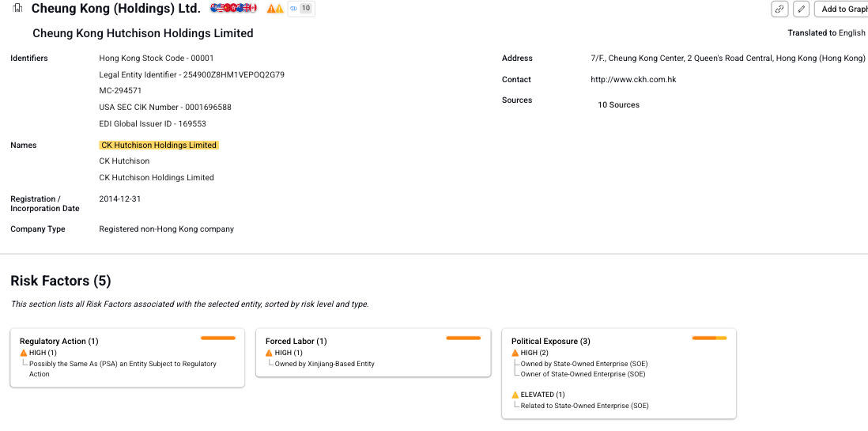Click highlighted name CK Hutchison Holdings Limited
868x431 pixels.
(159, 146)
